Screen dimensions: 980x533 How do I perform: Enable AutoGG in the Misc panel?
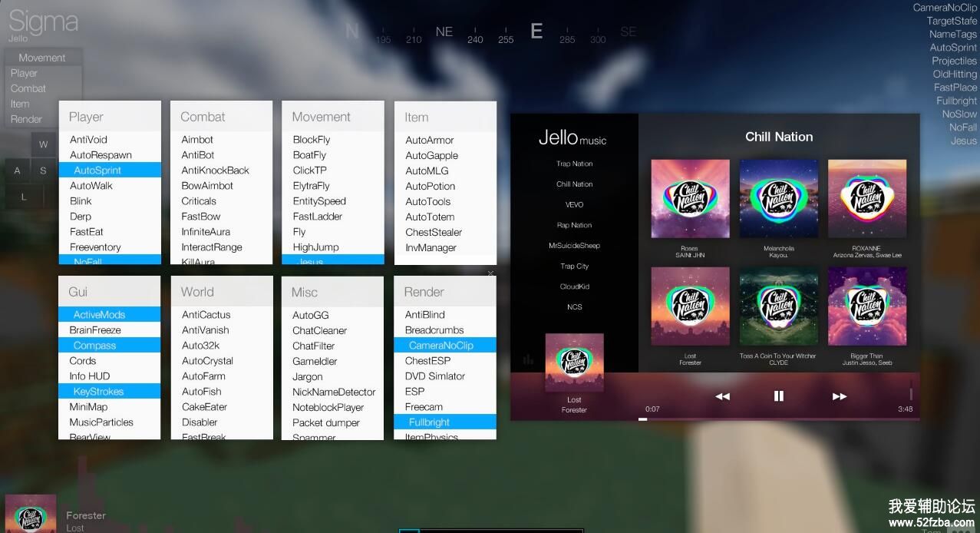333,316
